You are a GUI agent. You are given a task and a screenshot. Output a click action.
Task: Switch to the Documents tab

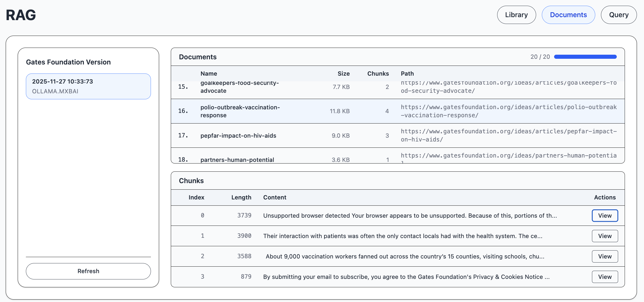click(x=568, y=15)
